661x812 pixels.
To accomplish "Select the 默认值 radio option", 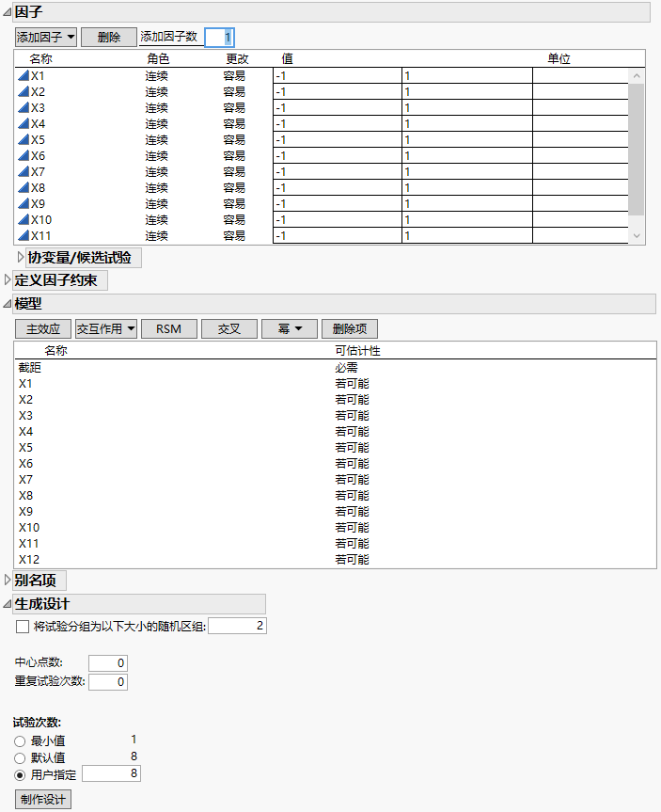I will pos(20,758).
